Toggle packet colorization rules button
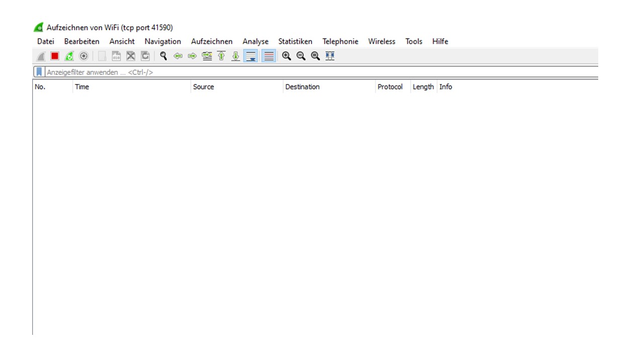Viewport: 644px width, 362px height. pos(269,56)
